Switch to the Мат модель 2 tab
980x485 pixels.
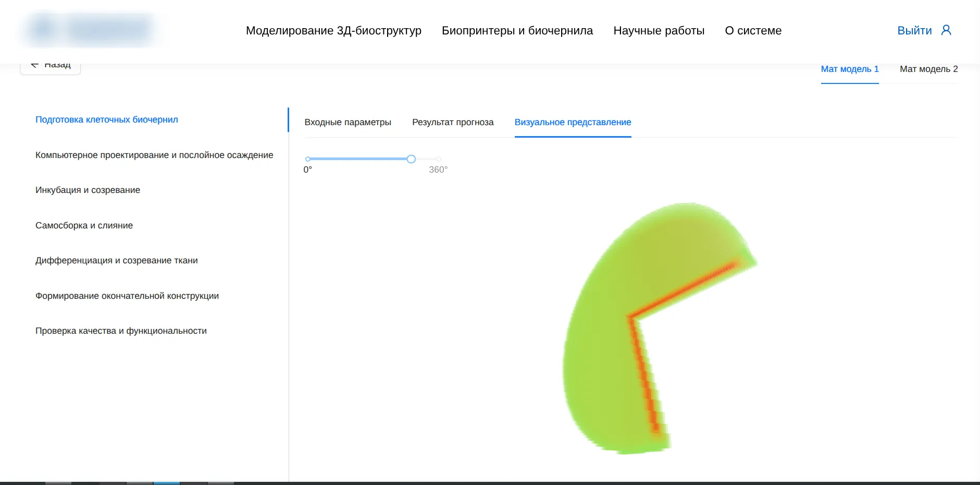point(928,68)
